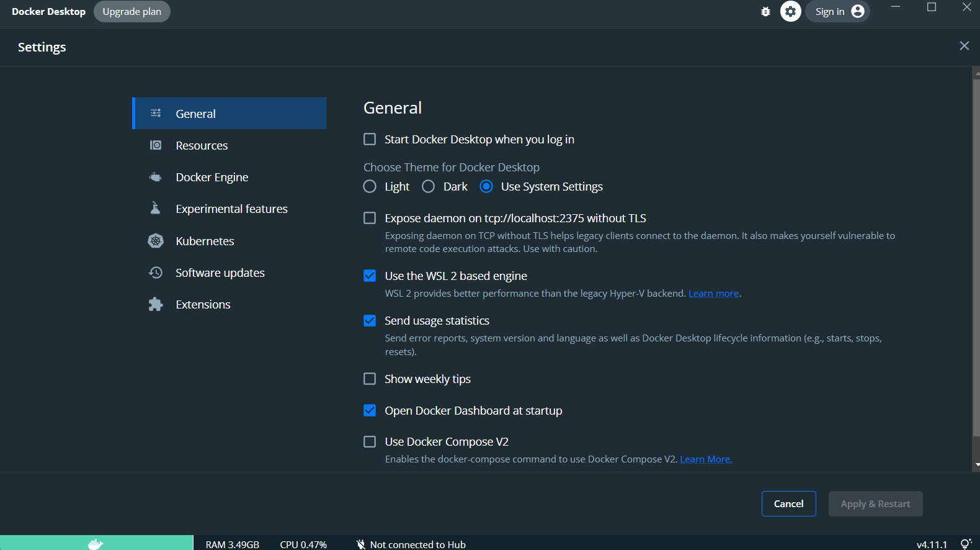Click the Kubernetes wheel icon

pos(156,241)
